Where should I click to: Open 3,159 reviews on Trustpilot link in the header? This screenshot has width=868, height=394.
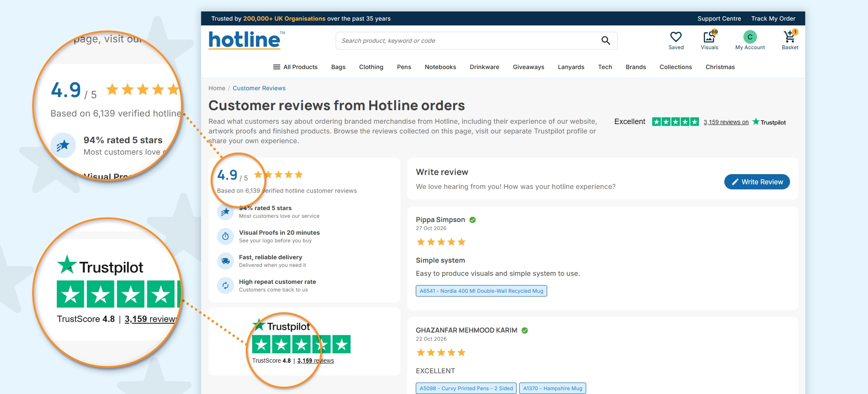pos(726,122)
